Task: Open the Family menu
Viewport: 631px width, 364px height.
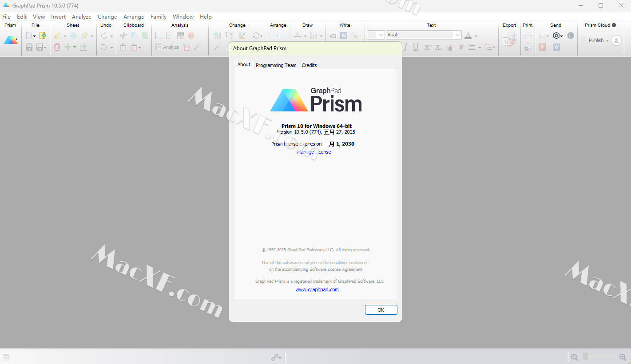Action: 159,16
